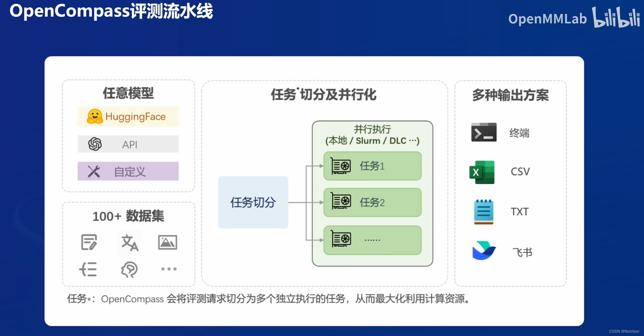Select the 任意模型 panel header
Screen dimensions: 644x336
pyautogui.click(x=128, y=93)
